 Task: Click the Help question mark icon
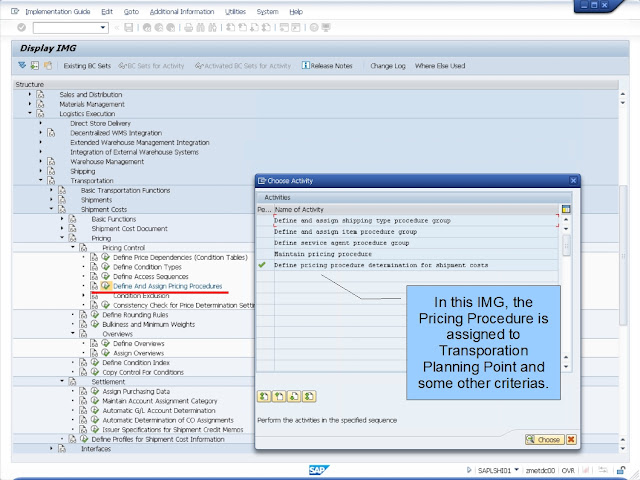tap(314, 28)
